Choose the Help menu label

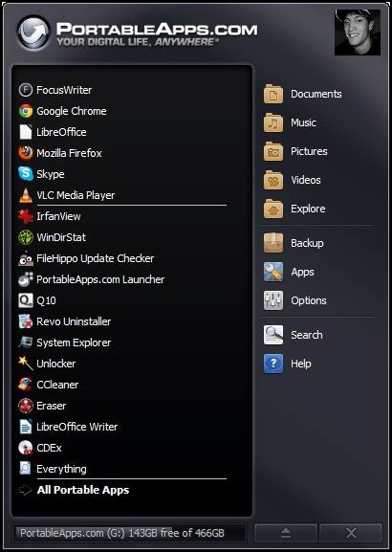pyautogui.click(x=301, y=364)
